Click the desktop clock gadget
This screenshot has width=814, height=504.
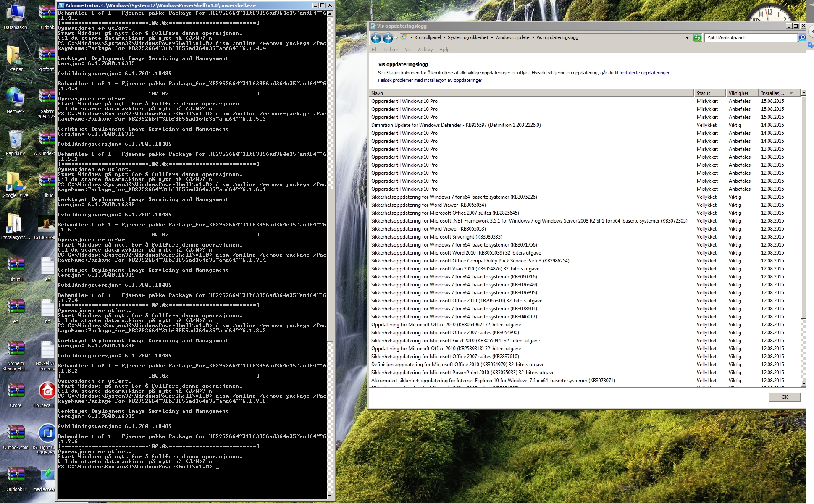[770, 12]
